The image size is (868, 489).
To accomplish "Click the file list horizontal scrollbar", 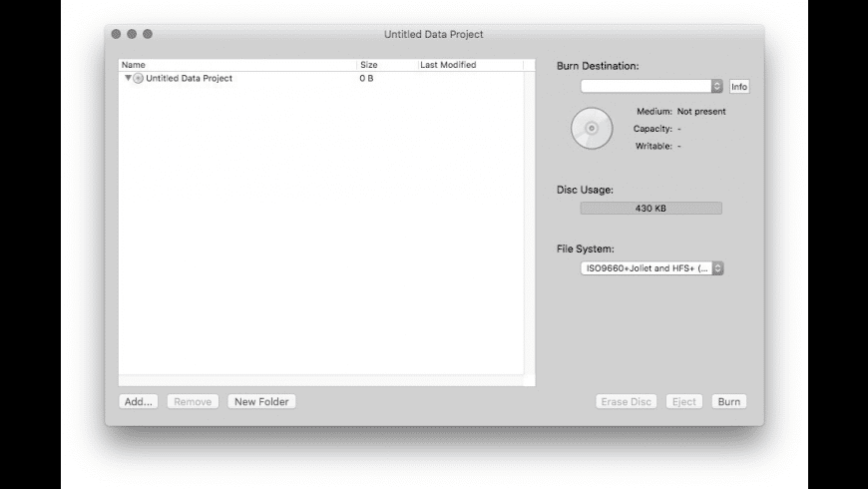I will [x=321, y=380].
